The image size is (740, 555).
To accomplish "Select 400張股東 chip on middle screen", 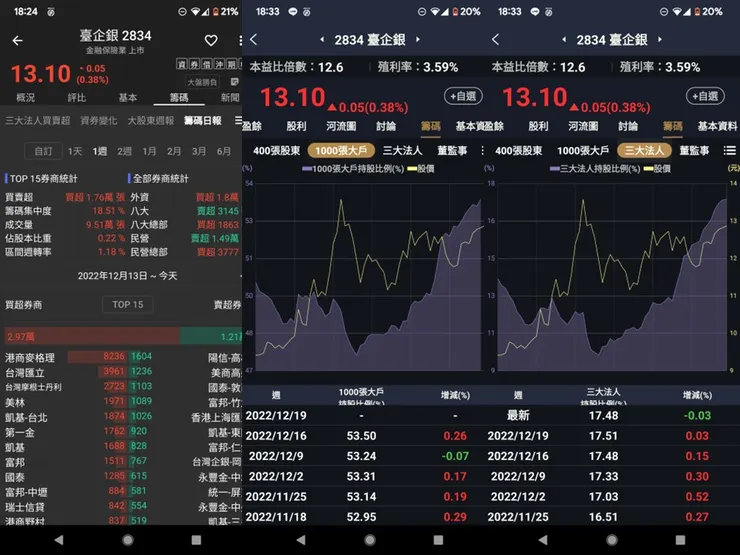I will (x=277, y=151).
